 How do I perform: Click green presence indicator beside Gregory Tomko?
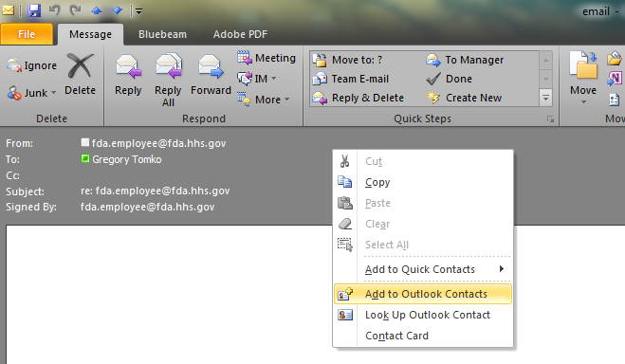(85, 158)
